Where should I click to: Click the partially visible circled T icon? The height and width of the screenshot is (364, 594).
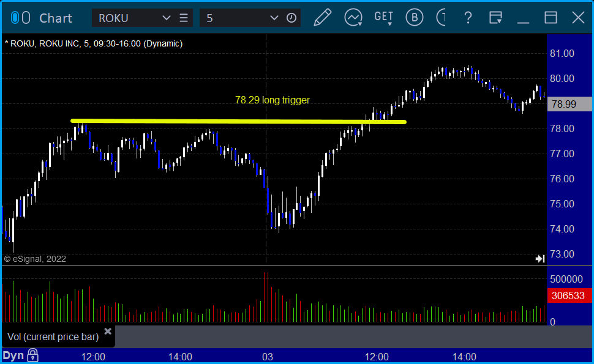coord(441,17)
